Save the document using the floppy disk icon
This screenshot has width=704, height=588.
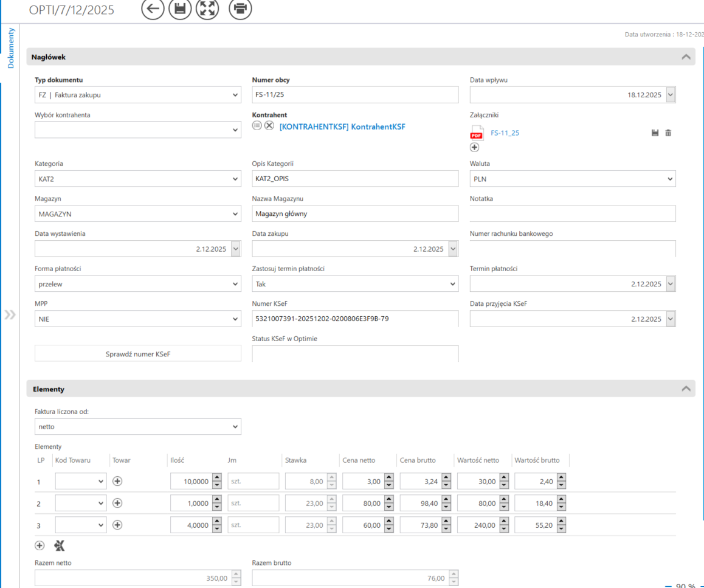180,9
